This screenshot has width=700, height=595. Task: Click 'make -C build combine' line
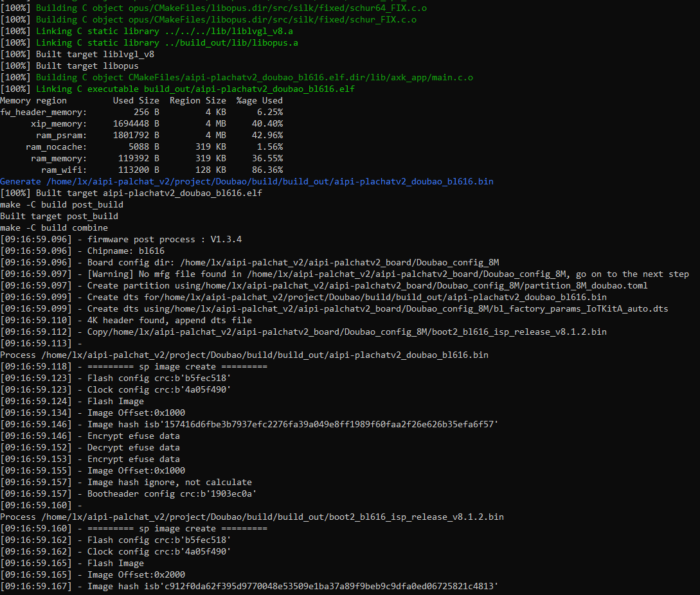[x=54, y=228]
